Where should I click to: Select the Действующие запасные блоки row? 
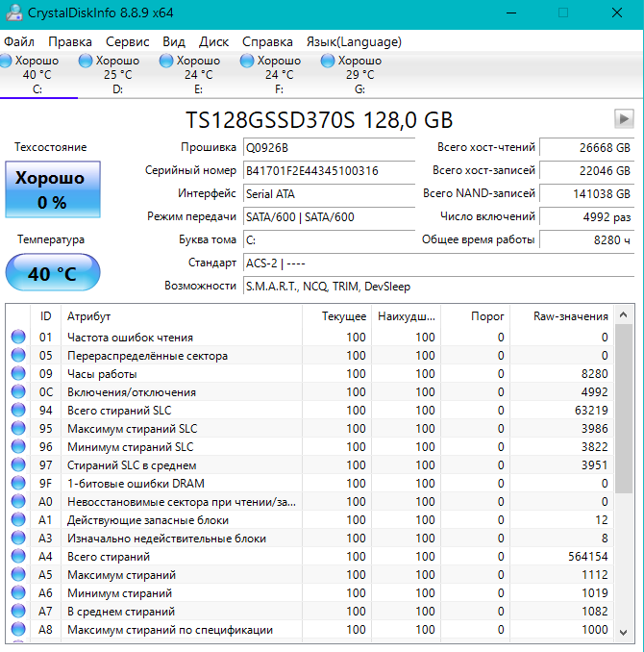pos(310,520)
